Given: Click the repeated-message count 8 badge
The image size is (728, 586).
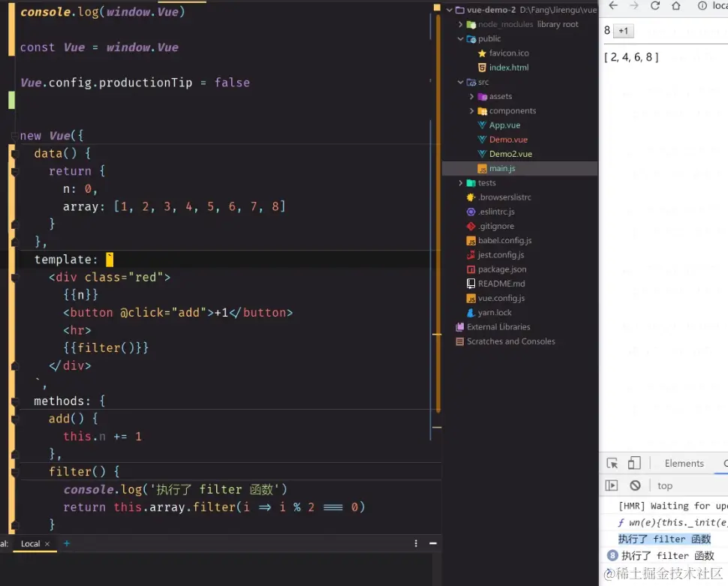Looking at the screenshot, I should [x=612, y=555].
